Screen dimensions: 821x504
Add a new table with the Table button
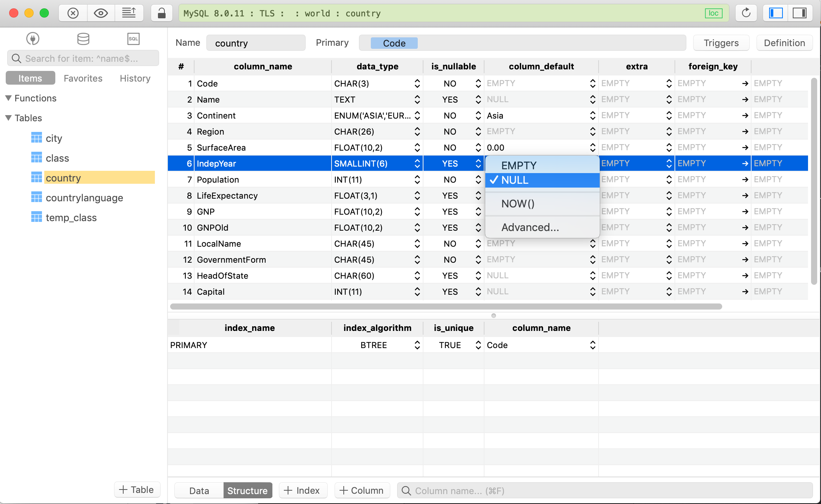point(137,490)
